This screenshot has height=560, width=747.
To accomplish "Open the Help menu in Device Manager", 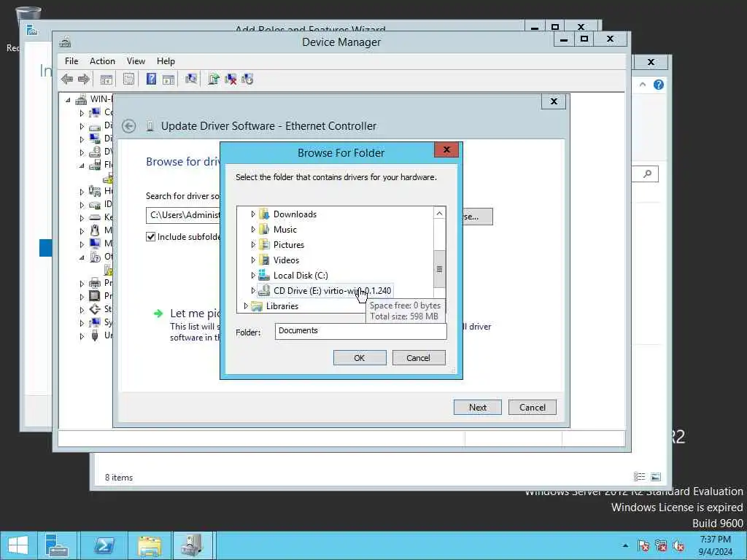I will point(166,61).
